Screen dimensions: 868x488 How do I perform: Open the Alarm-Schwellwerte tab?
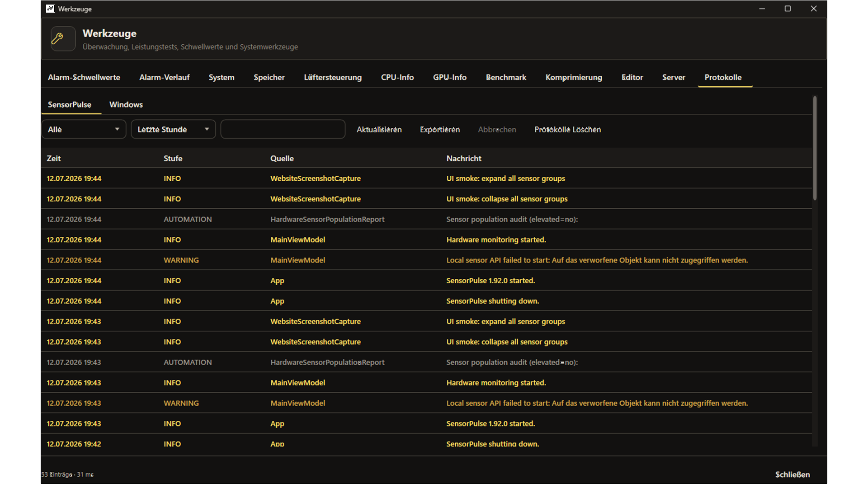(84, 77)
